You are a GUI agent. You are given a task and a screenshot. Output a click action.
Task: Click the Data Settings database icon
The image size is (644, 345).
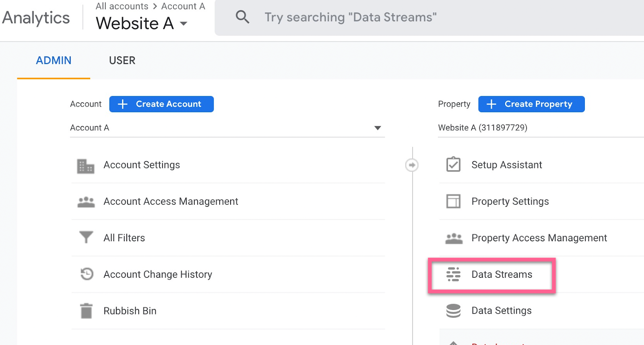453,311
